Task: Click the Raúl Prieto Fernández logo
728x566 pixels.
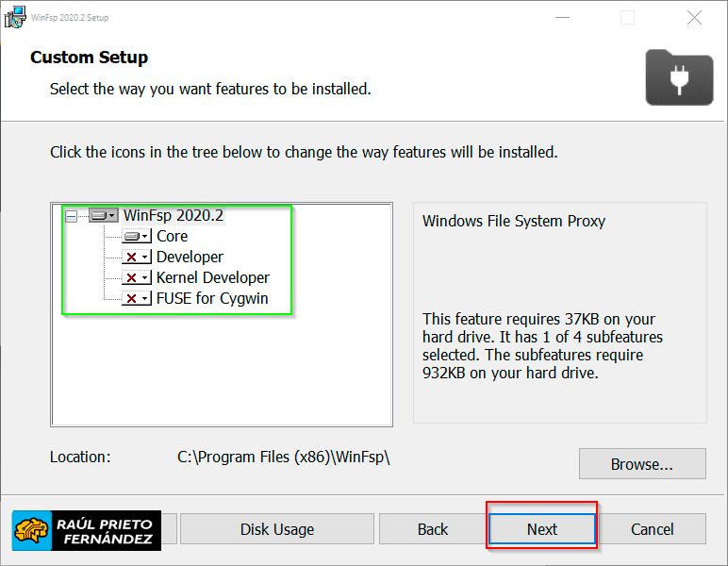Action: click(x=87, y=530)
